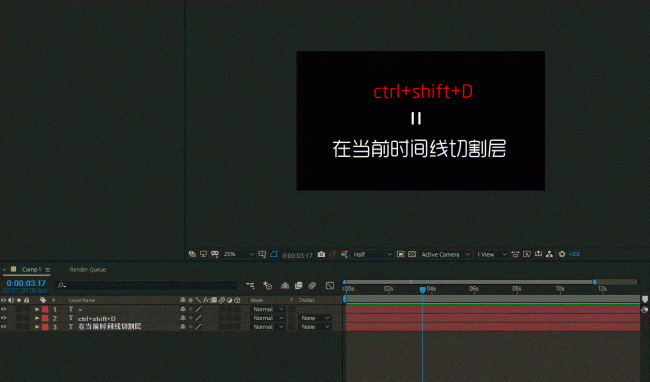Open Normal blend mode dropdown for layer 3
650x382 pixels.
pyautogui.click(x=268, y=327)
